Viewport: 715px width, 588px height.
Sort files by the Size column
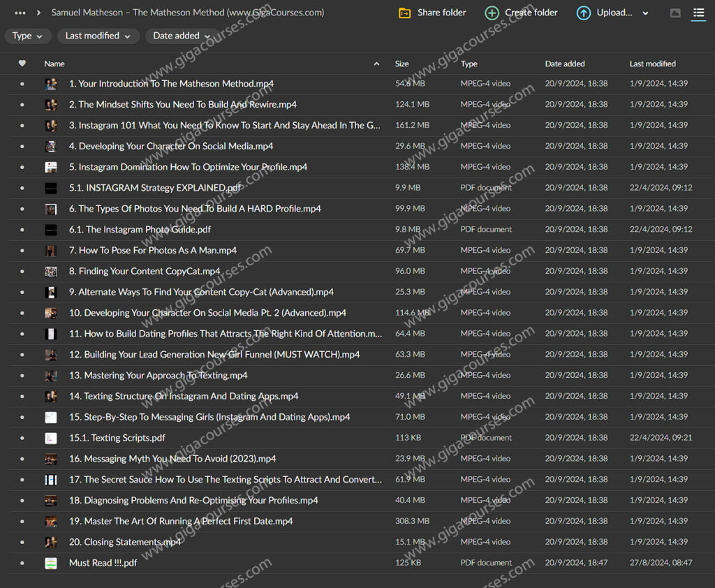[401, 64]
